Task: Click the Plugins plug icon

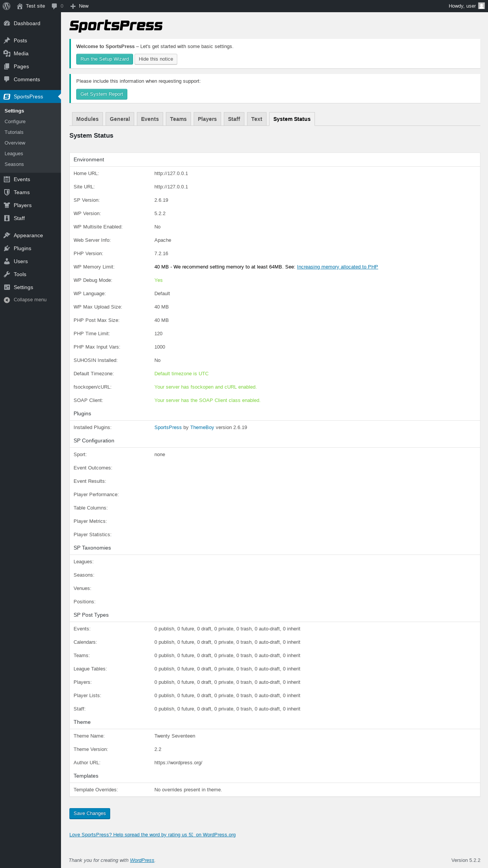Action: pos(7,248)
